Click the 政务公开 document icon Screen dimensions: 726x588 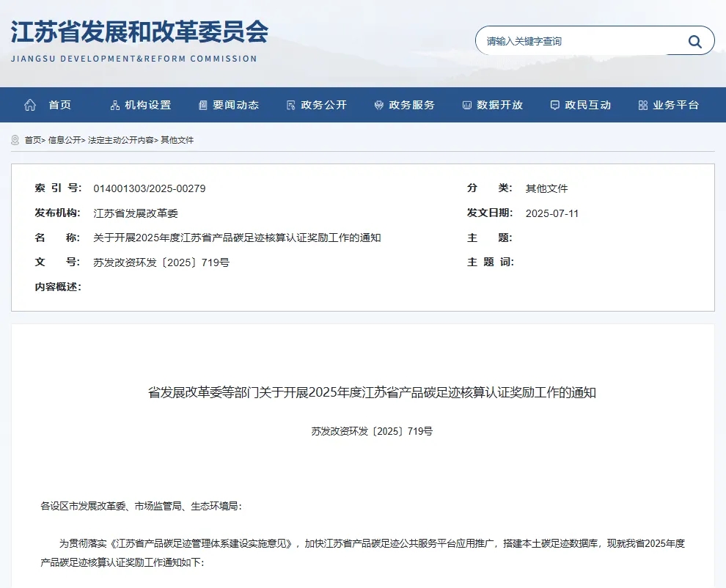coord(291,105)
